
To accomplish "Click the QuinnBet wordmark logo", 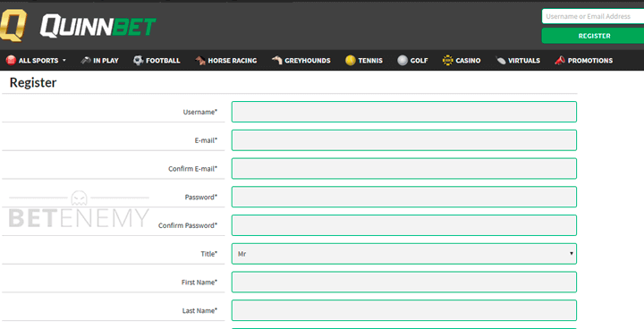I will pyautogui.click(x=97, y=26).
